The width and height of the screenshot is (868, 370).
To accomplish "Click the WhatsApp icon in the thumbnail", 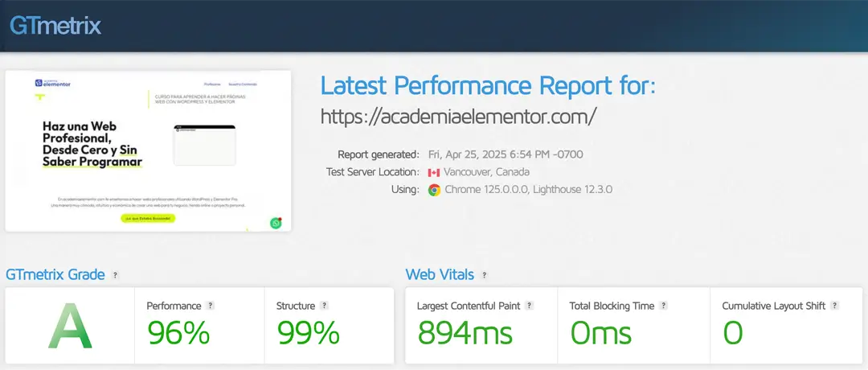I will click(x=276, y=223).
